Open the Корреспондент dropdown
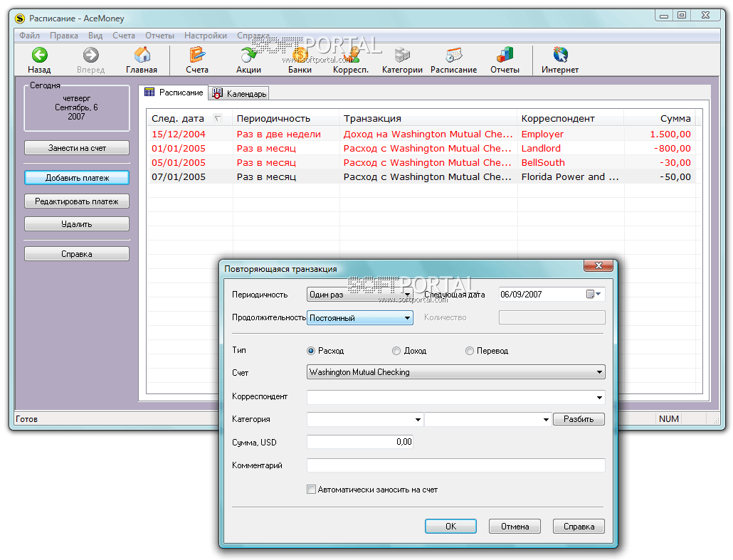733x560 pixels. click(599, 397)
